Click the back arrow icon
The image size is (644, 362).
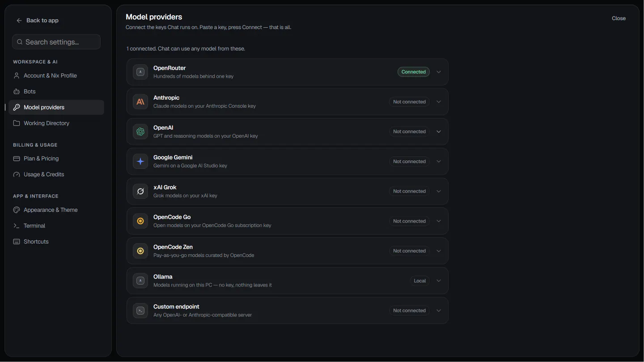pos(19,21)
